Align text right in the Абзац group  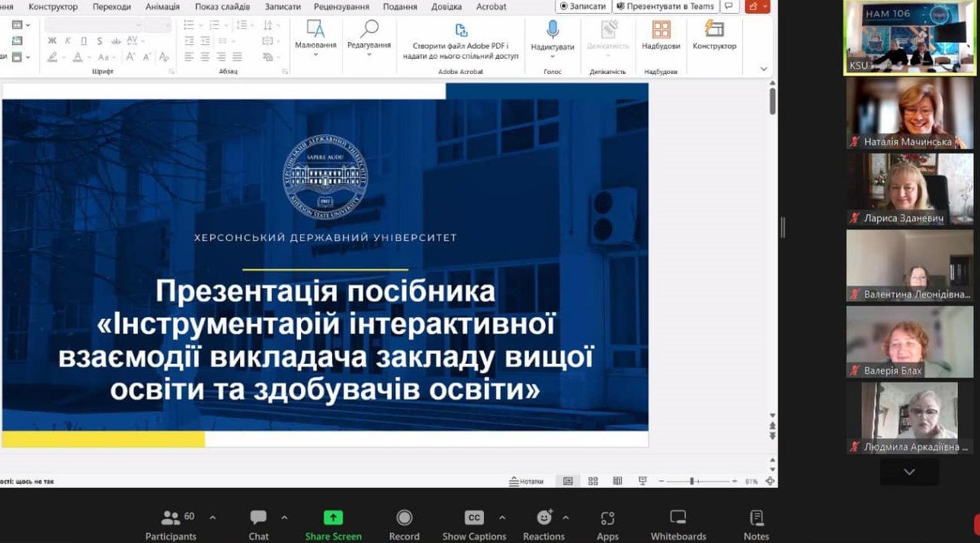(x=221, y=56)
